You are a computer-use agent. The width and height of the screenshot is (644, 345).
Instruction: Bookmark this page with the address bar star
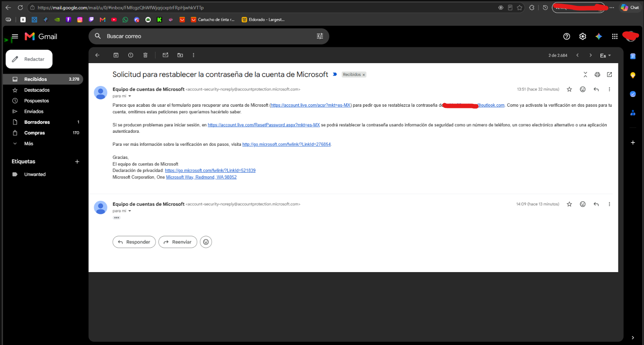pyautogui.click(x=520, y=7)
